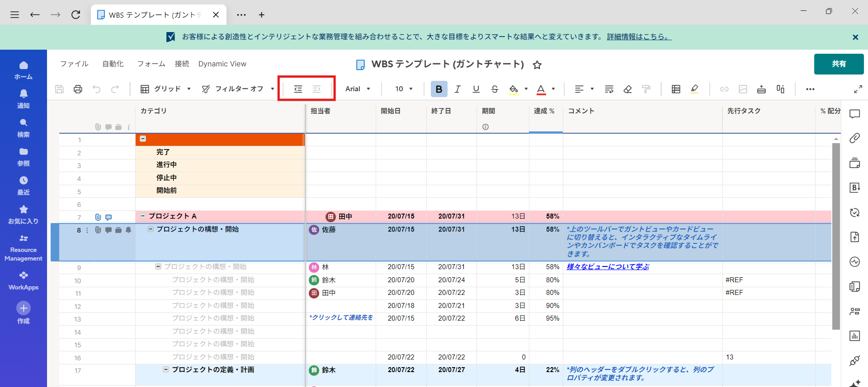Apply strikethrough formatting

(x=495, y=89)
